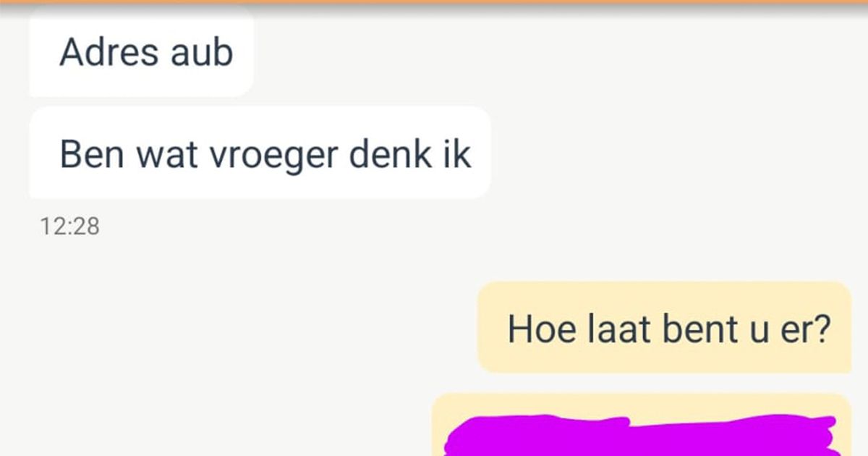Viewport: 868px width, 456px height.
Task: Tap the word 'Ben' in the second message
Action: point(86,153)
